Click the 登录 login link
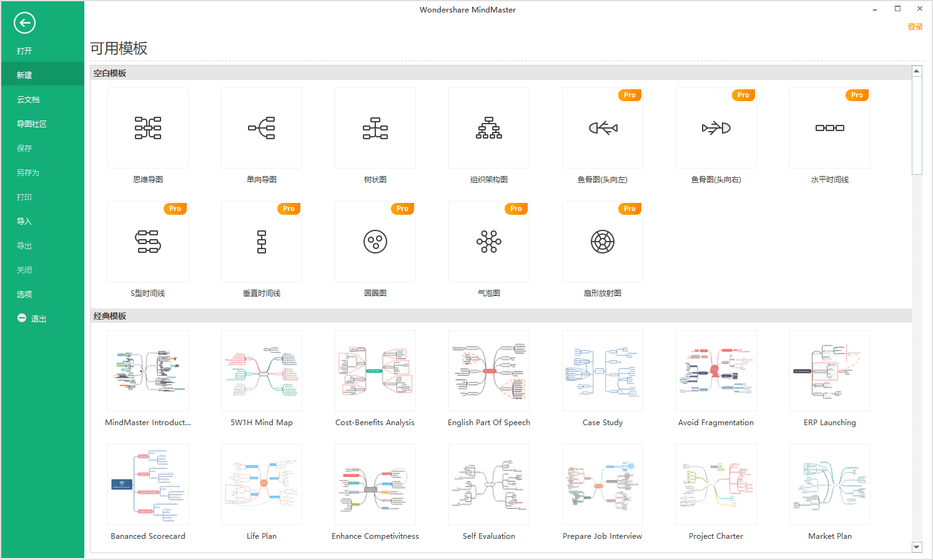 [x=915, y=26]
